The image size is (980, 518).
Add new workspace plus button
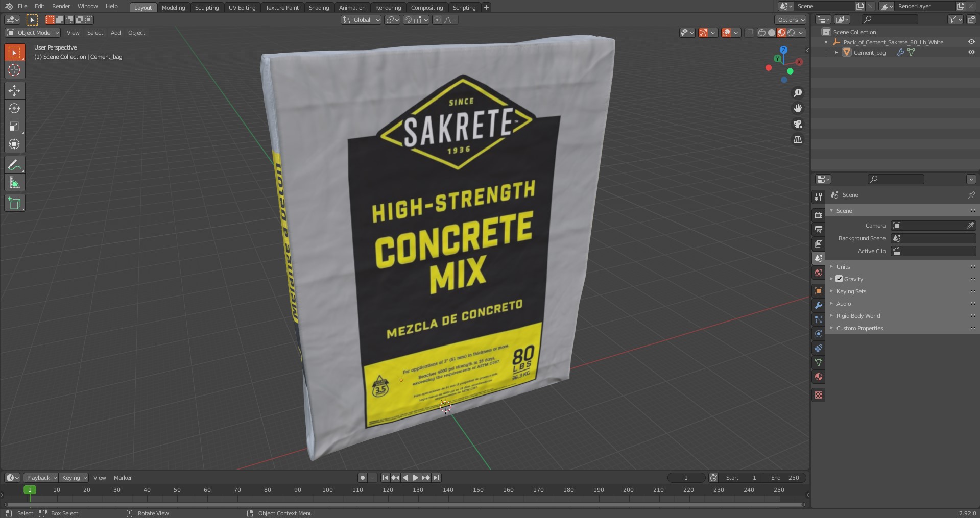point(486,7)
